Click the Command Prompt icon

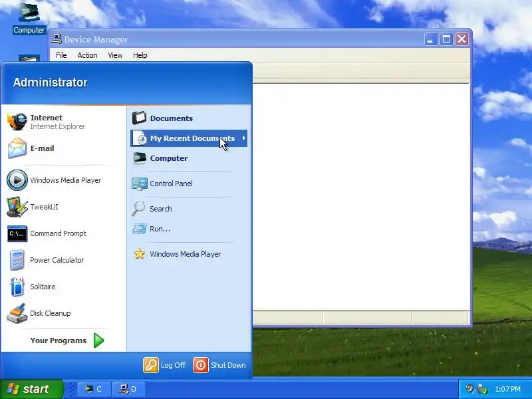17,233
